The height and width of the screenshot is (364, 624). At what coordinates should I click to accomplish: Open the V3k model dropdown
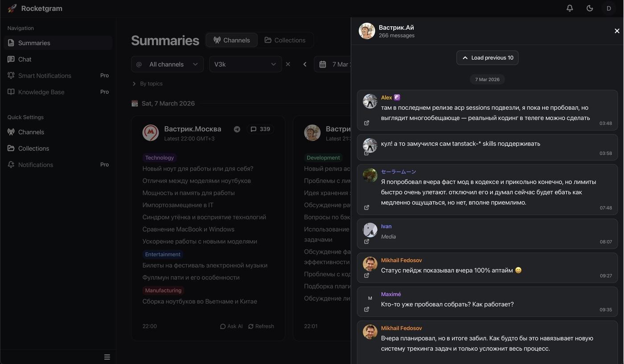pyautogui.click(x=245, y=64)
